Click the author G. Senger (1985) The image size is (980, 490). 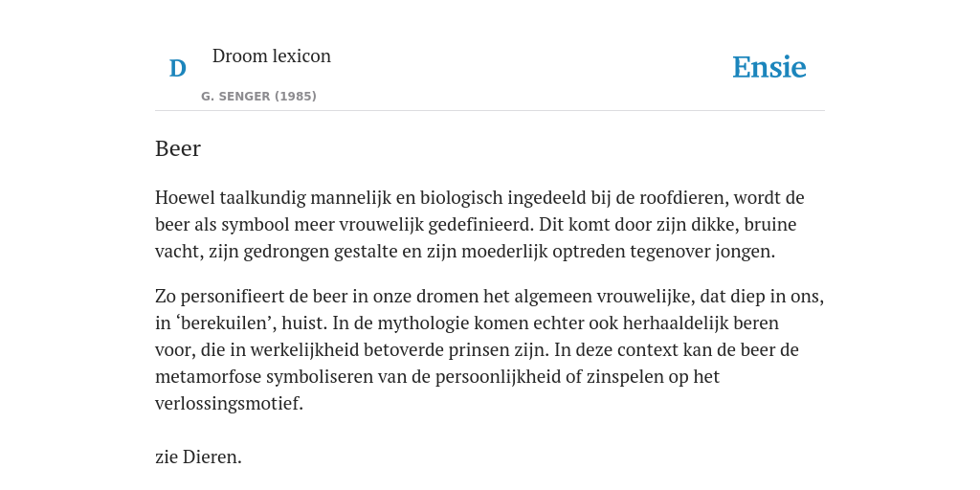(258, 97)
